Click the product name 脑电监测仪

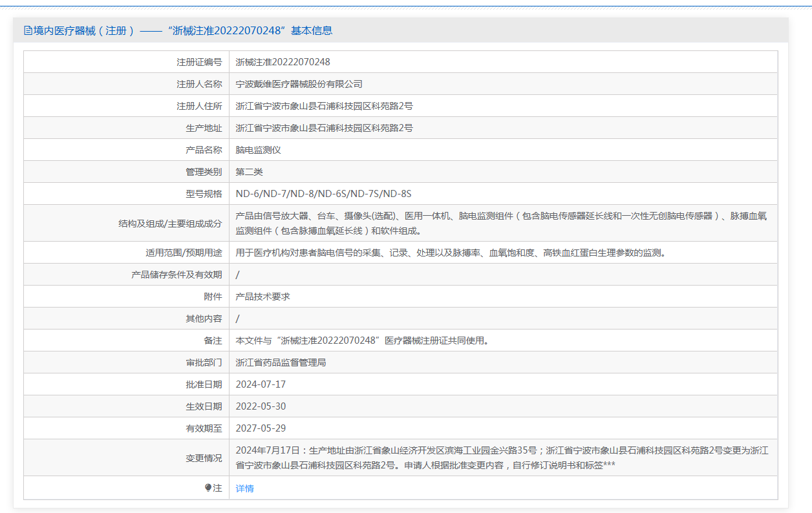pyautogui.click(x=258, y=150)
